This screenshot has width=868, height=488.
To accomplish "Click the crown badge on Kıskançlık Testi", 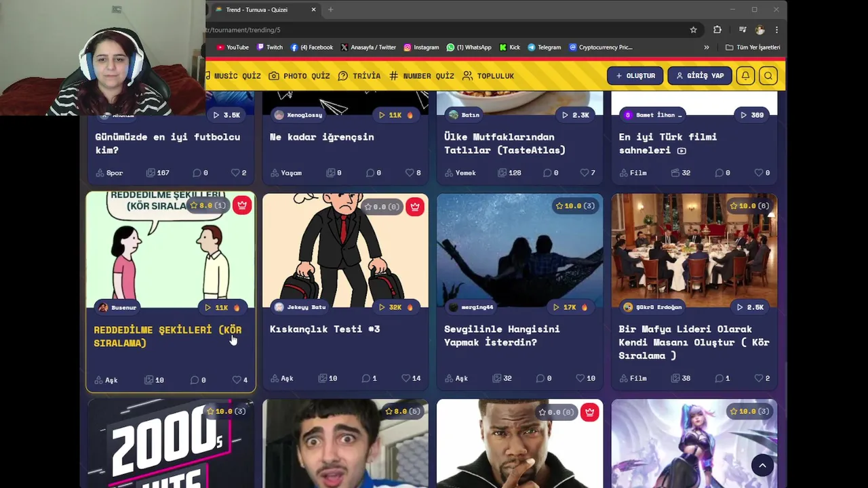I will 415,206.
